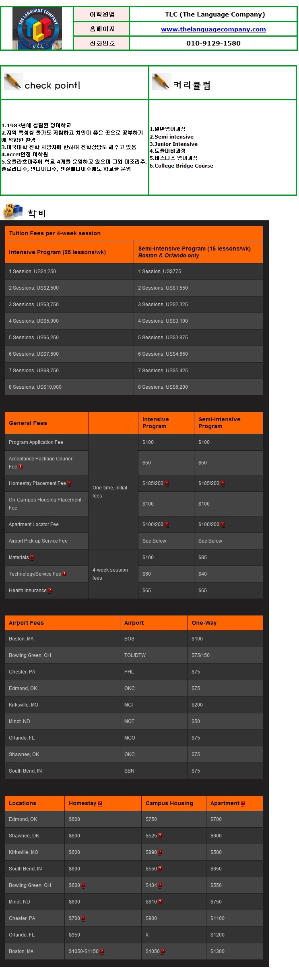Select the $1300 Boston apartment price
Screen dimensions: 299x980
pyautogui.click(x=217, y=951)
